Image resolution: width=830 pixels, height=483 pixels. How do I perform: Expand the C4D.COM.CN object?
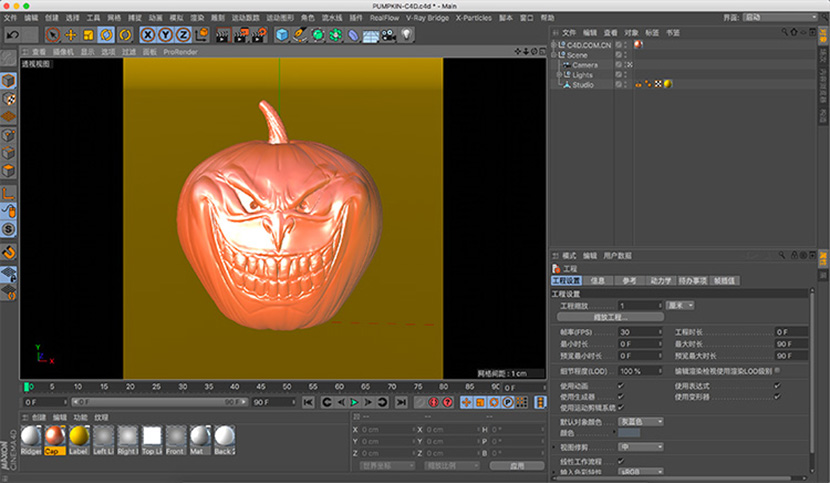554,45
